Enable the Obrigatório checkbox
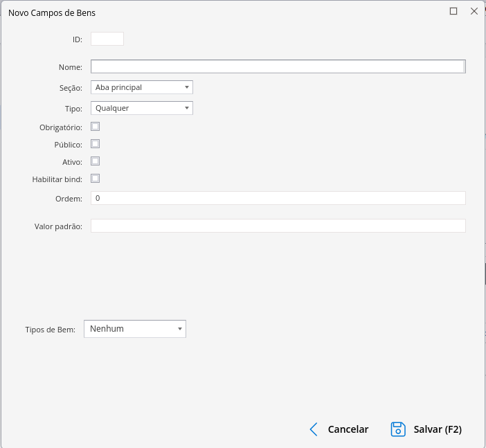Viewport: 486px width, 448px height. (96, 127)
